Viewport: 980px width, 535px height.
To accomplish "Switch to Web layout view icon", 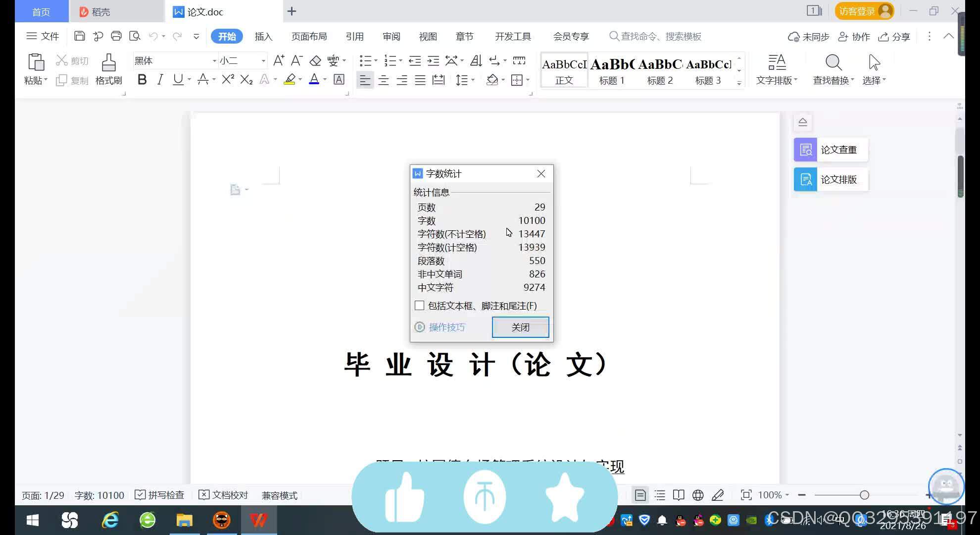I will point(698,495).
